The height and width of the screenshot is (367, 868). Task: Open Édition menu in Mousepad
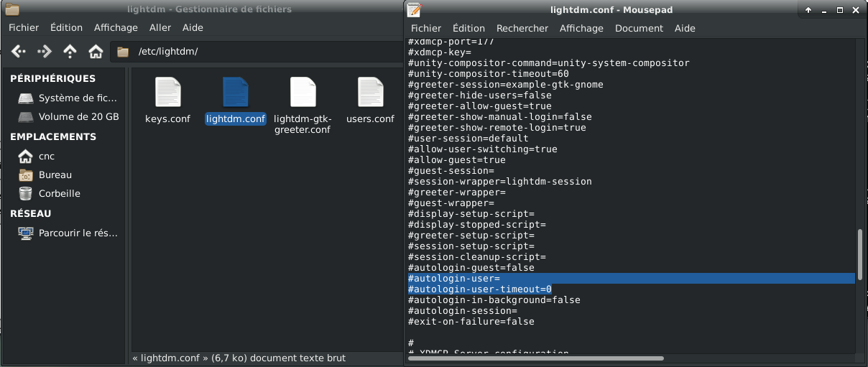point(468,28)
